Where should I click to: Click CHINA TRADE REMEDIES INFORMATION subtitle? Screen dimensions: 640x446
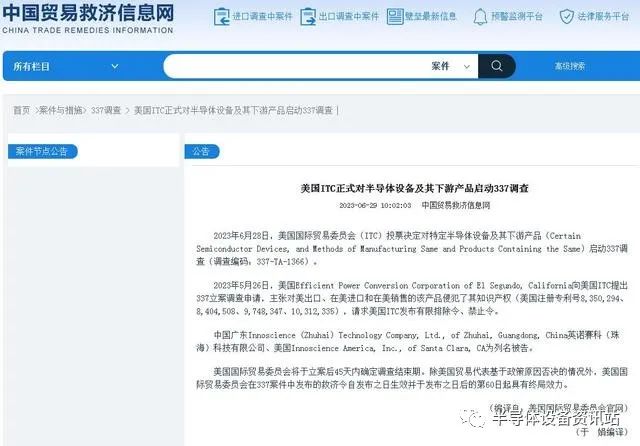pyautogui.click(x=88, y=30)
